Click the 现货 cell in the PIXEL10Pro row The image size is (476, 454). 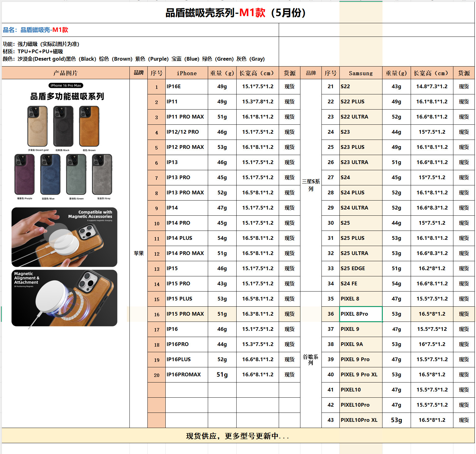point(464,405)
